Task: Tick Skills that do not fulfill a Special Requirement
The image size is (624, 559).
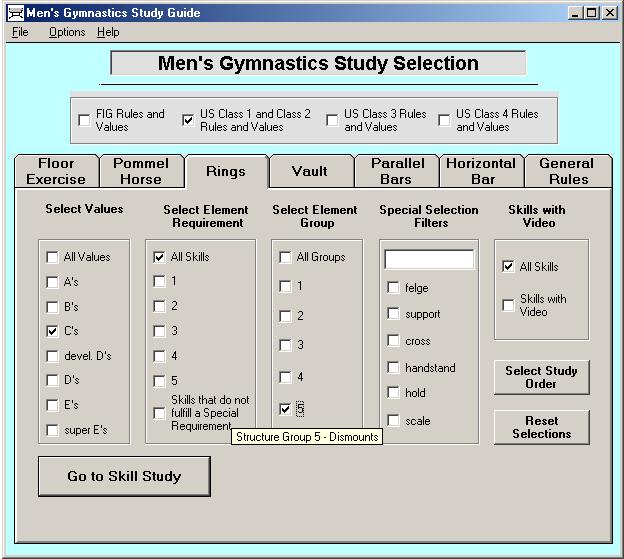Action: pos(159,413)
